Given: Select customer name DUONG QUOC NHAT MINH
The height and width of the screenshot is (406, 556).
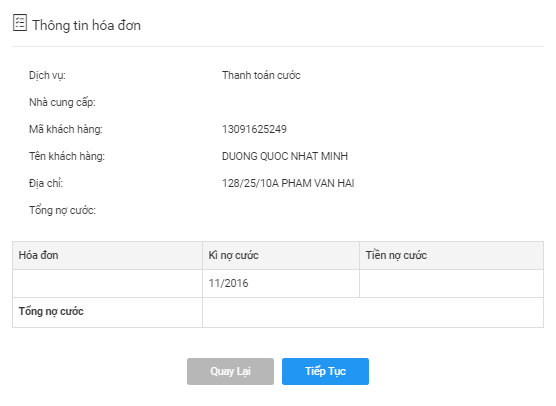Looking at the screenshot, I should [285, 156].
